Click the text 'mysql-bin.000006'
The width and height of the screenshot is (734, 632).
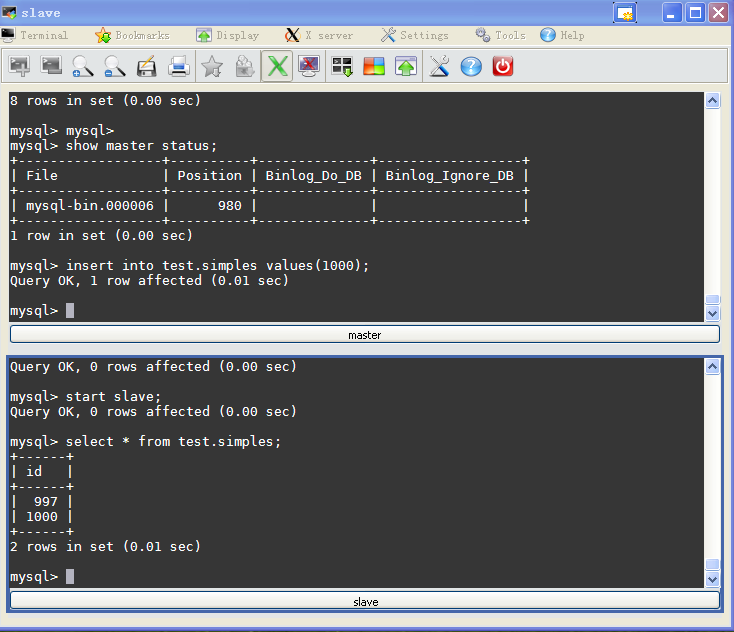[90, 206]
